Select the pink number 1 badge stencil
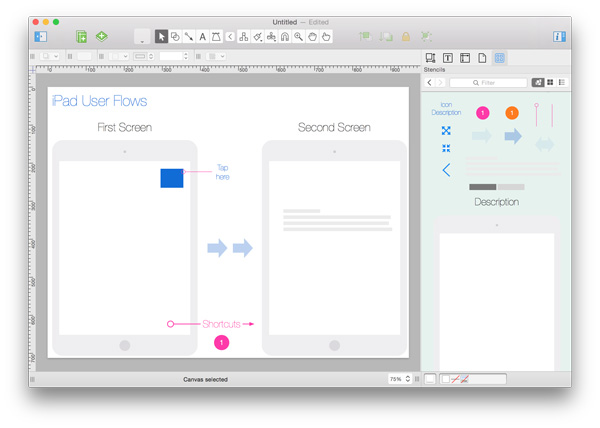The height and width of the screenshot is (428, 600). pyautogui.click(x=483, y=113)
